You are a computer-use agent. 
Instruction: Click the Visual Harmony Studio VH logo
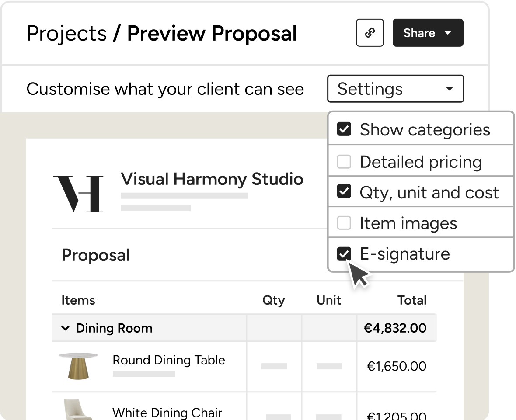point(78,194)
